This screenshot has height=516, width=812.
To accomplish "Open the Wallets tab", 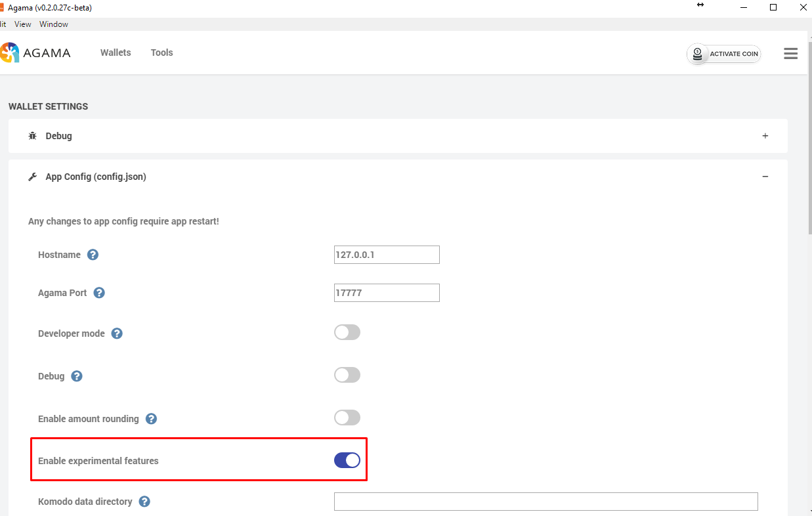I will [x=116, y=53].
